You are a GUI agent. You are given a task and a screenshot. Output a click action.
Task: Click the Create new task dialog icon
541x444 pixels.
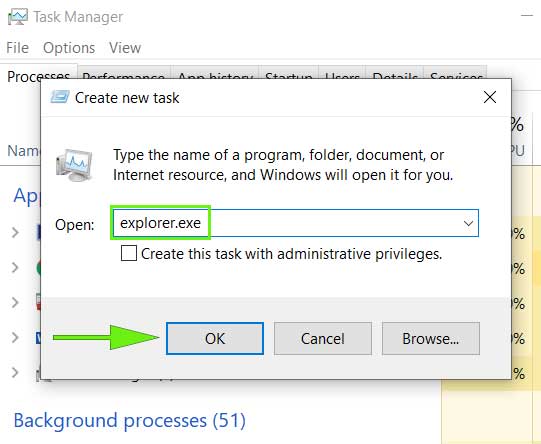pyautogui.click(x=60, y=97)
